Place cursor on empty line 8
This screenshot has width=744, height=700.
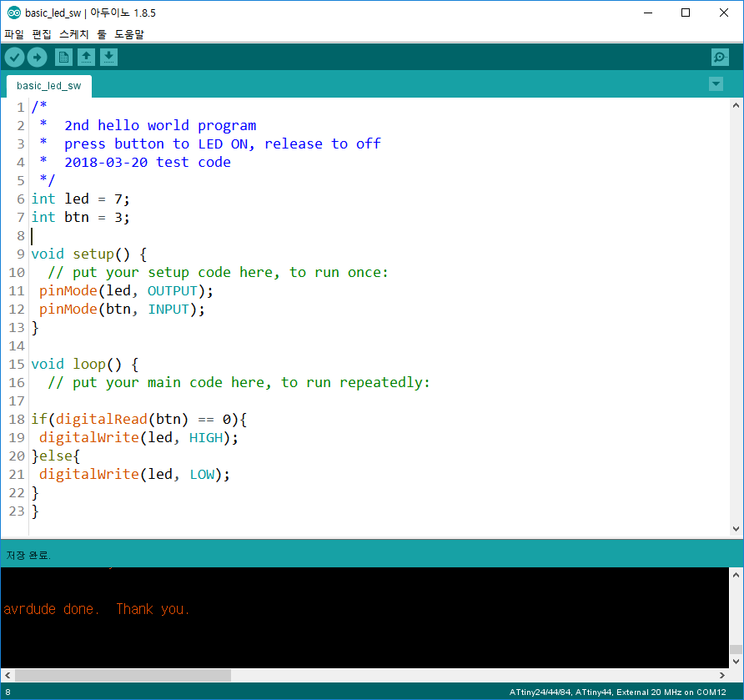pyautogui.click(x=380, y=235)
